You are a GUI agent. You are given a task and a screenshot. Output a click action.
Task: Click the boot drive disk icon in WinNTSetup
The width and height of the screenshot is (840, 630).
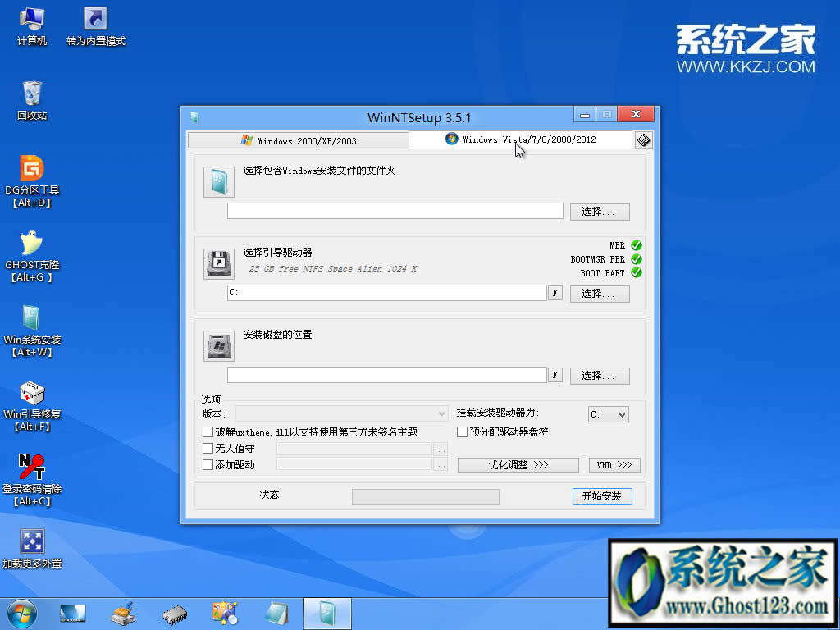(x=218, y=262)
